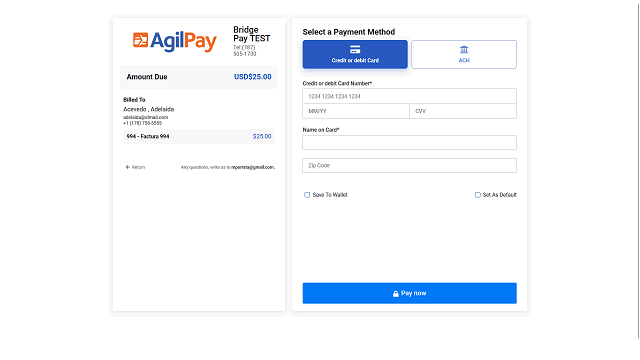Click the card number input field
The height and width of the screenshot is (360, 640).
(x=409, y=96)
